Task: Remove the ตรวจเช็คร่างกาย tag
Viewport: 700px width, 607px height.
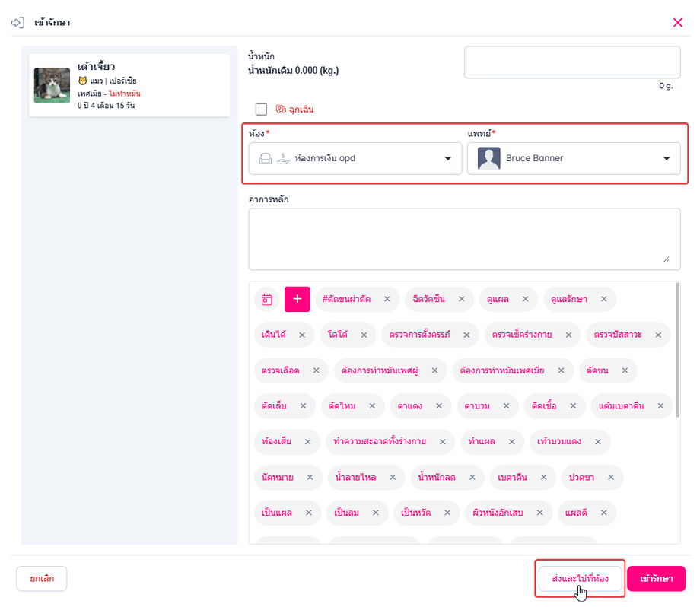Action: coord(568,335)
